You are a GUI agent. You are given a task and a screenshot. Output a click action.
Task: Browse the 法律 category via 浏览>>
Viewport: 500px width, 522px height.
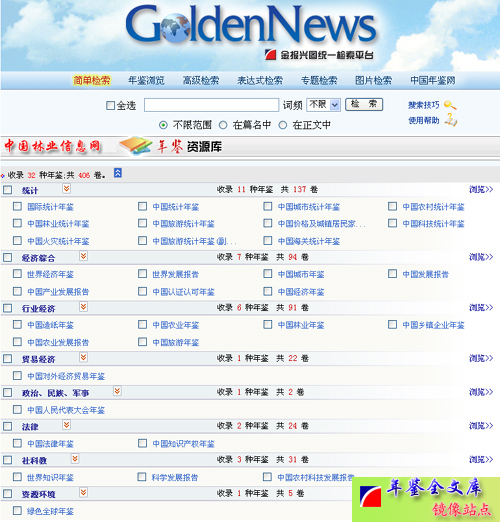point(481,426)
